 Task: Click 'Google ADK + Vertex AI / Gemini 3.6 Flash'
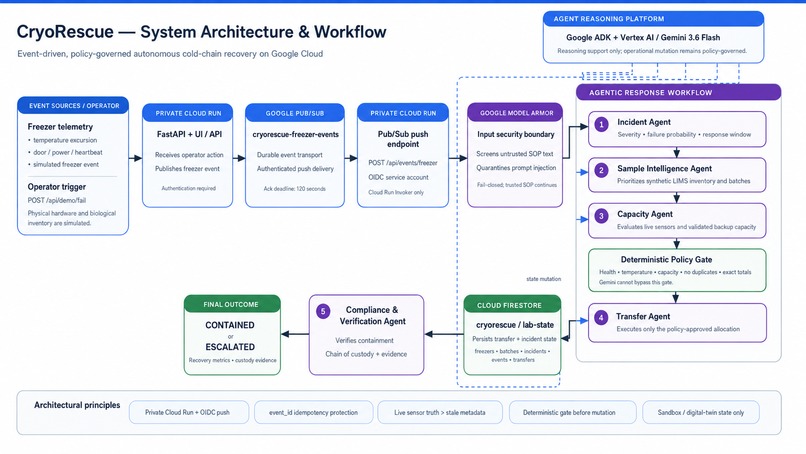pyautogui.click(x=643, y=38)
